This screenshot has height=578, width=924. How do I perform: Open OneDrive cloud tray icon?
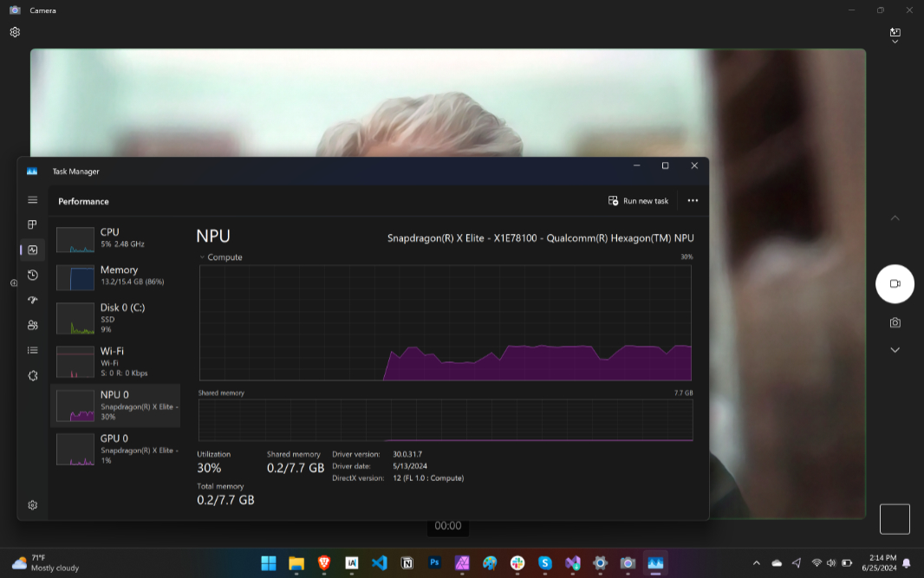777,563
